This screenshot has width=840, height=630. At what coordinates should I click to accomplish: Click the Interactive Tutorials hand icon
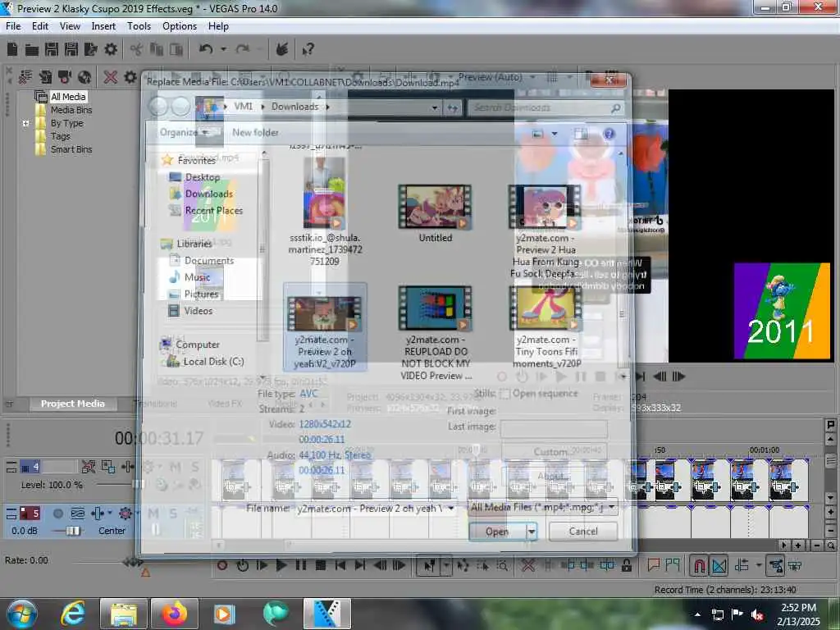pyautogui.click(x=282, y=49)
